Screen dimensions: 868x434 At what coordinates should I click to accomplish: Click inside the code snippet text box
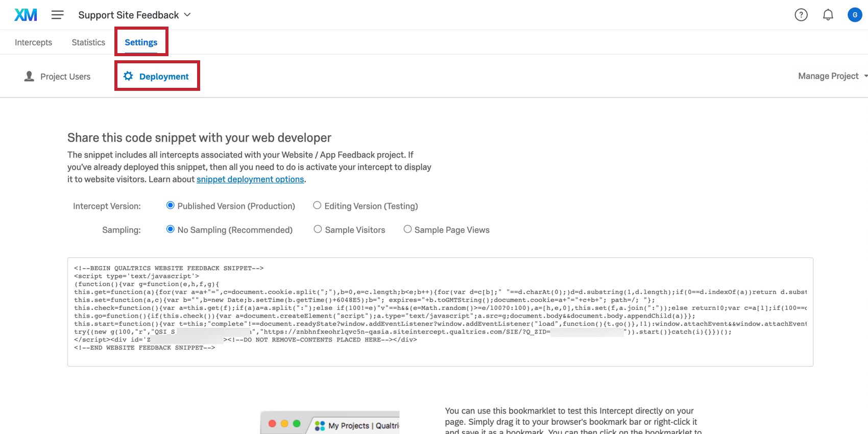point(440,312)
